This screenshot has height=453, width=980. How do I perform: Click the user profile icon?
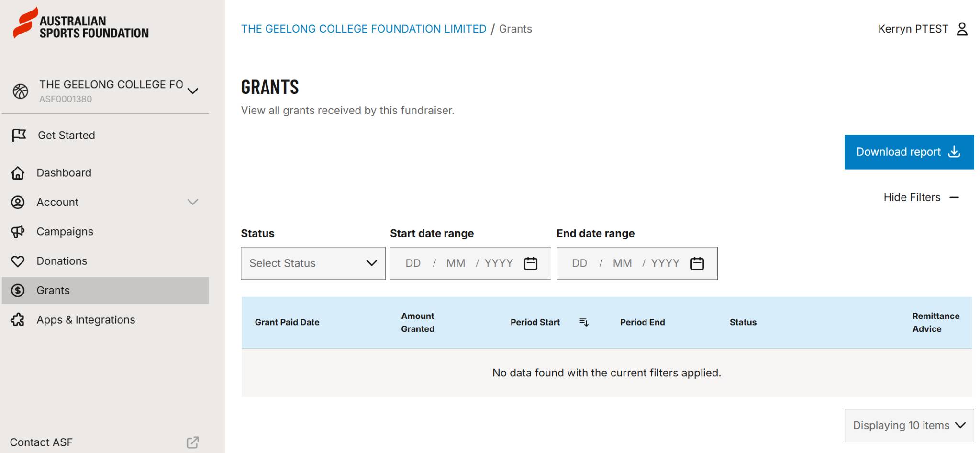[x=962, y=29]
